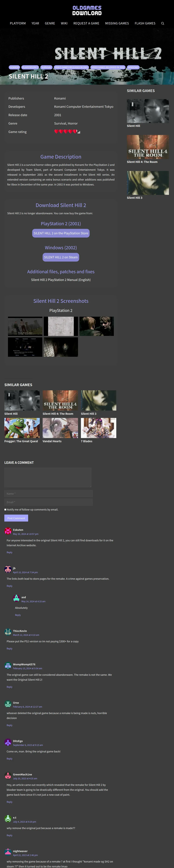
Task: Open the April 10, 2024 comment timestamp
Action: (x=25, y=572)
